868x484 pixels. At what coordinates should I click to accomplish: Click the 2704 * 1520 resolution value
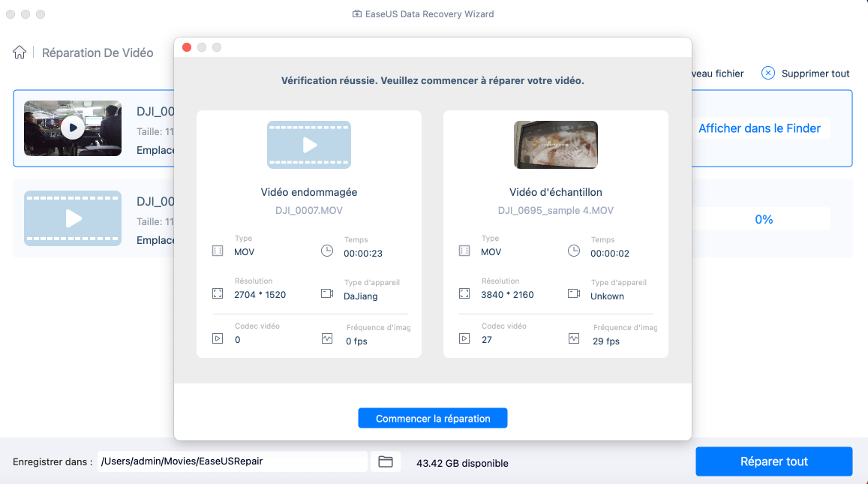[x=260, y=295]
